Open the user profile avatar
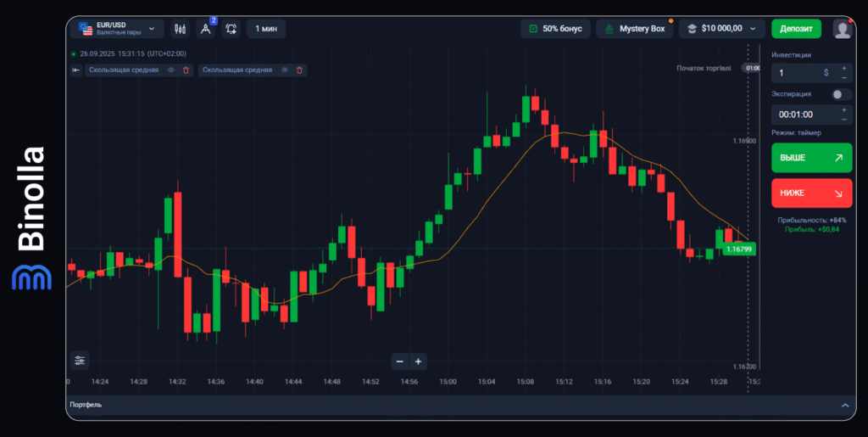 click(842, 29)
